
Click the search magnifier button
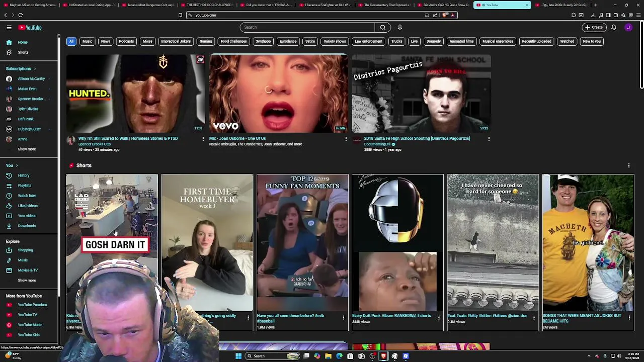click(383, 27)
